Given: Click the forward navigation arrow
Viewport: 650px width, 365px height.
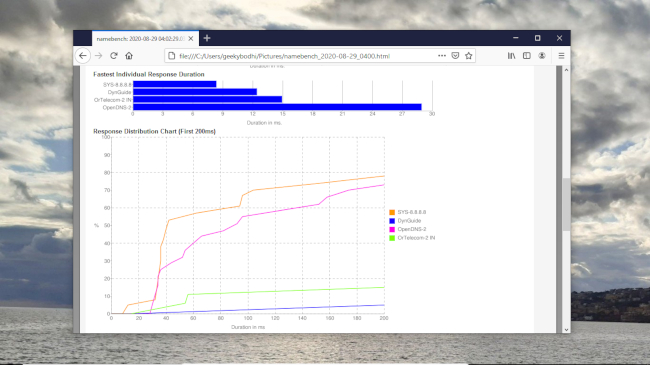Looking at the screenshot, I should click(x=98, y=56).
